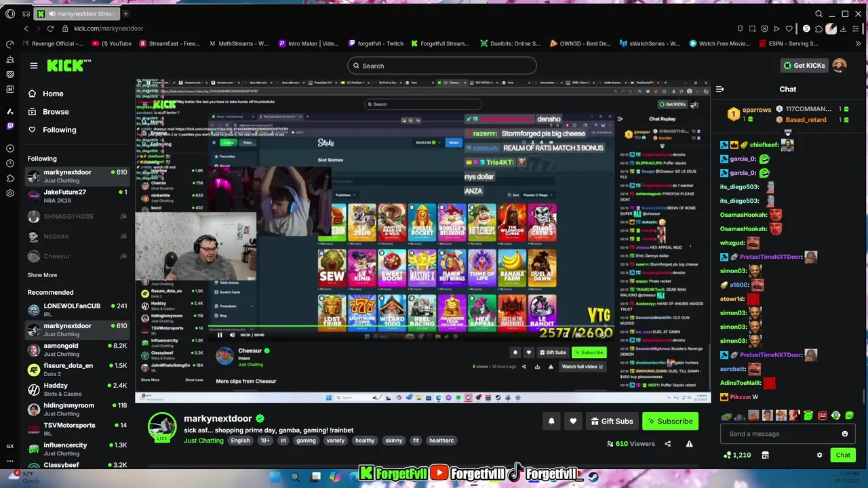Subscribe to markynextdoor with green button
This screenshot has height=488, width=868.
670,421
